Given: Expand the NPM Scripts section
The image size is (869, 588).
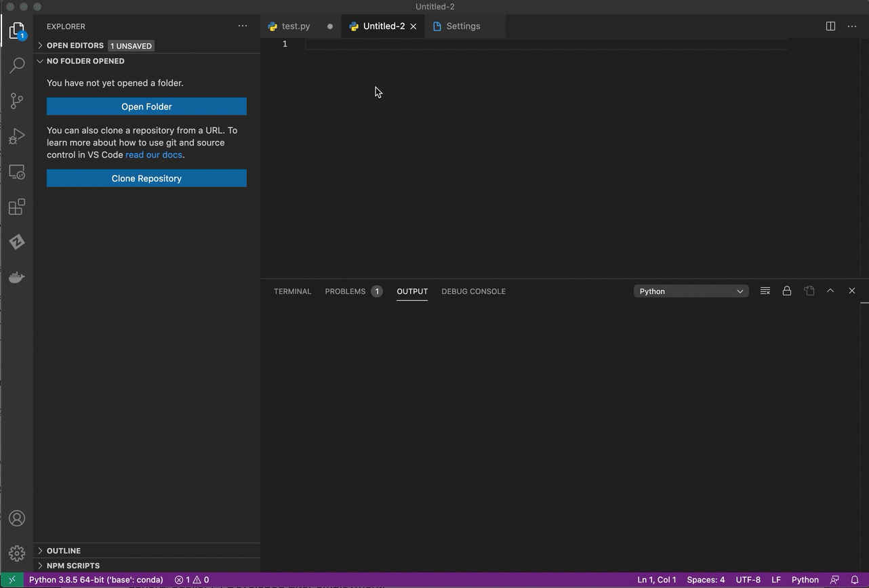Looking at the screenshot, I should coord(73,566).
